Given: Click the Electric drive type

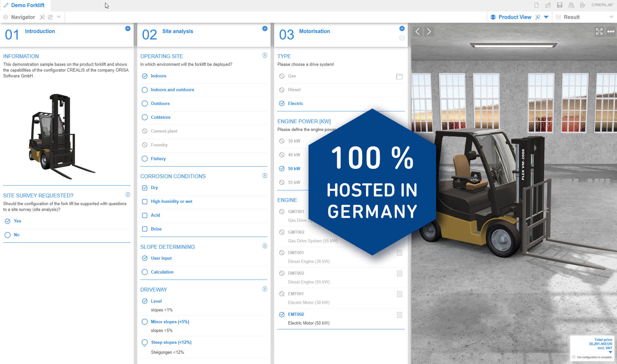Looking at the screenshot, I should click(341, 104).
